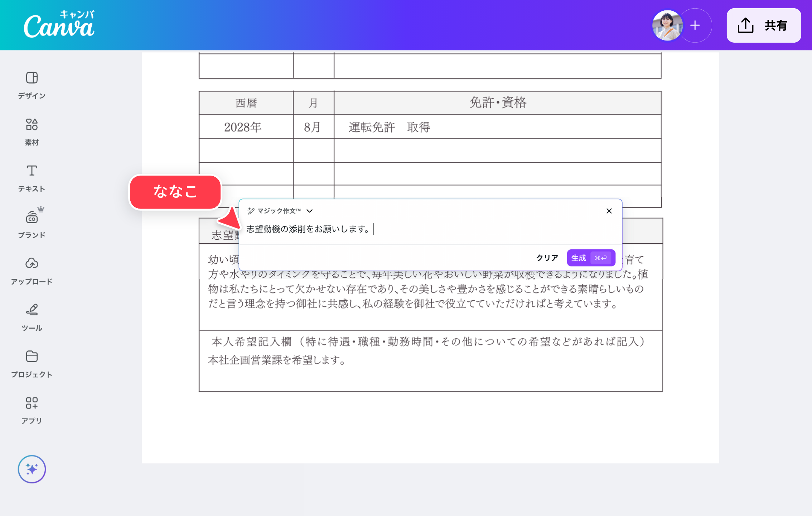Add a collaborator with the plus button
The width and height of the screenshot is (812, 516).
[x=695, y=25]
